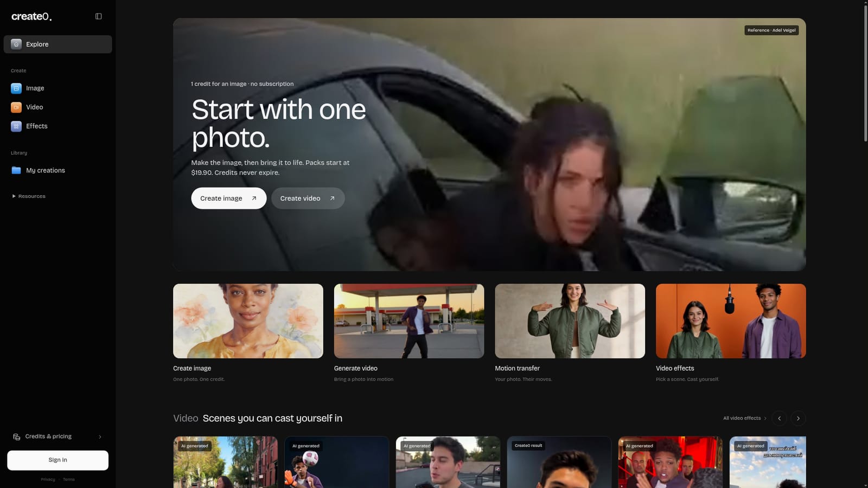Image resolution: width=868 pixels, height=488 pixels.
Task: Click the Explore compass icon
Action: 16,44
